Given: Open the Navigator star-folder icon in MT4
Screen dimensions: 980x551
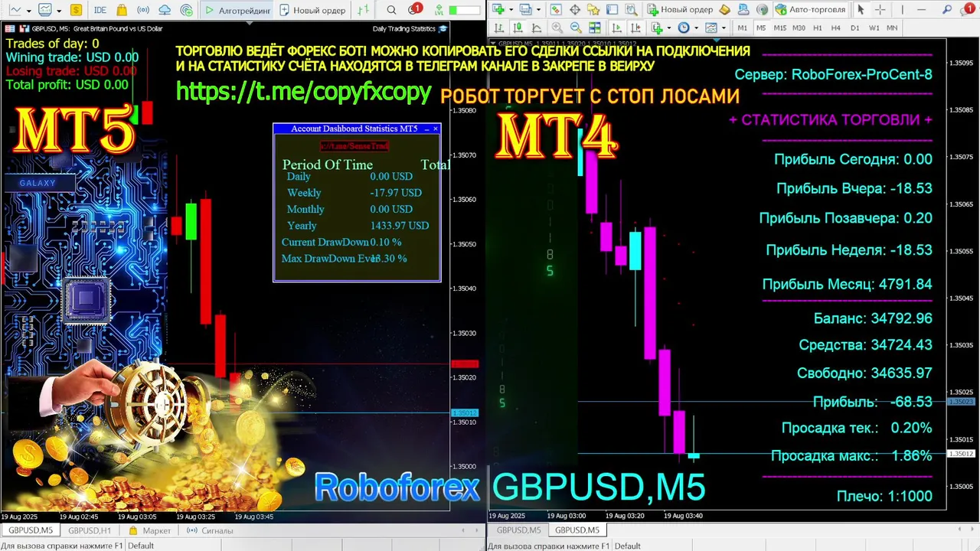Looking at the screenshot, I should point(593,10).
